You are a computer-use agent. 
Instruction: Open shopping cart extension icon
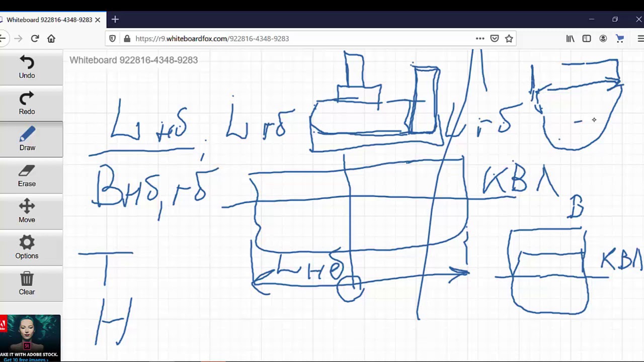coord(620,38)
